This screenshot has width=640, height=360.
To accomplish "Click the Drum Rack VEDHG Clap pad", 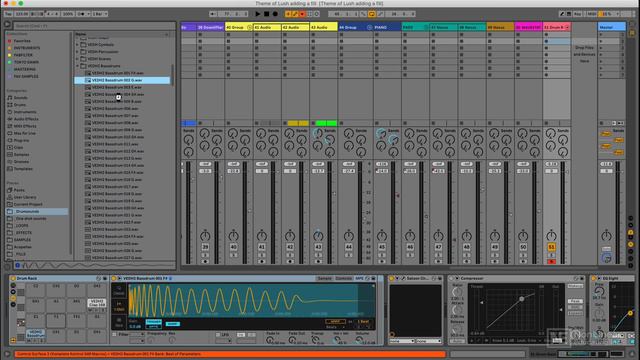I will click(96, 303).
